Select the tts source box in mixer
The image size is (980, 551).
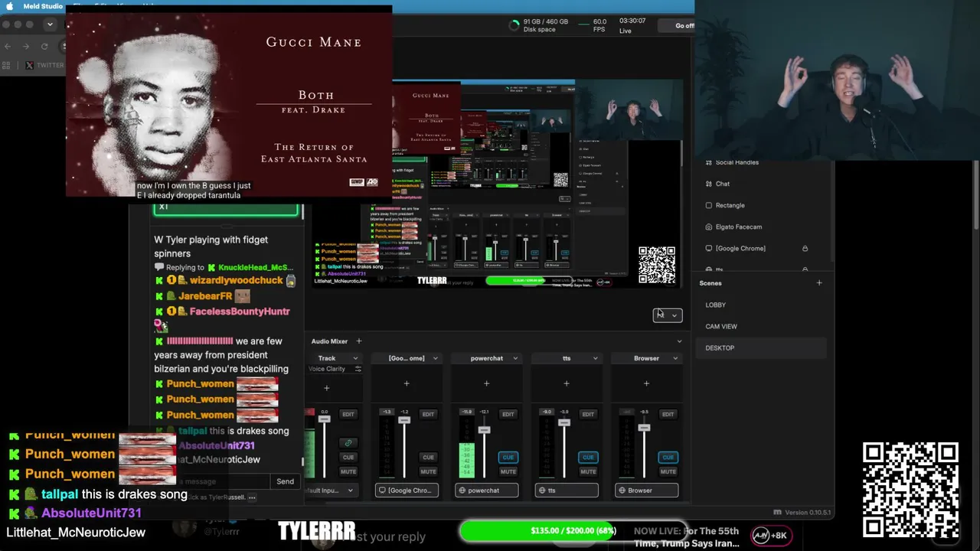pos(567,491)
